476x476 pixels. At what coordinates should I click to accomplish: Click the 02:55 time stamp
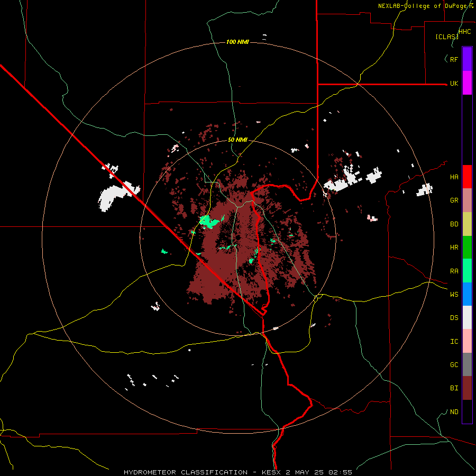click(x=341, y=472)
